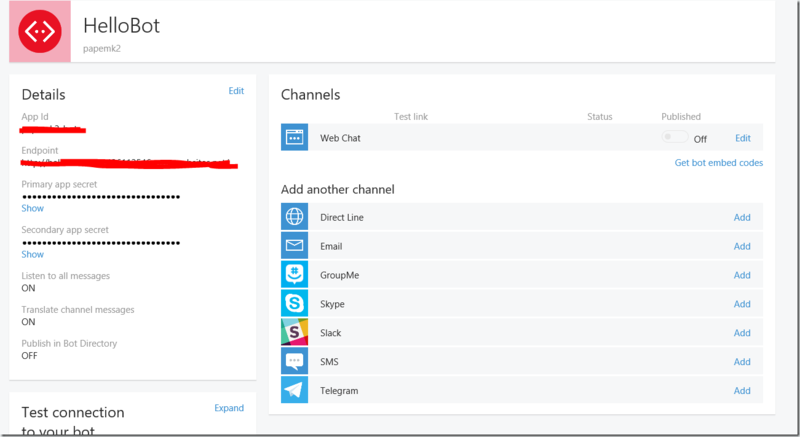Viewport: 800px width, 437px height.
Task: Click the SMS channel name text
Action: click(x=329, y=362)
